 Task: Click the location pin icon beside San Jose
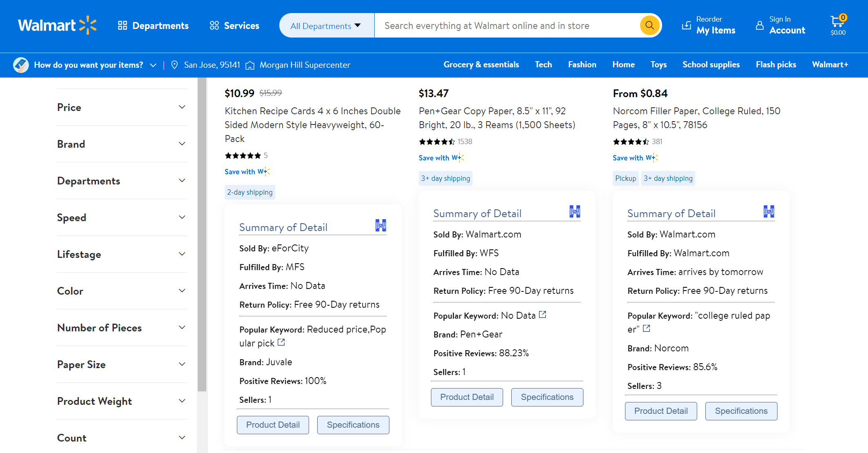(x=174, y=65)
